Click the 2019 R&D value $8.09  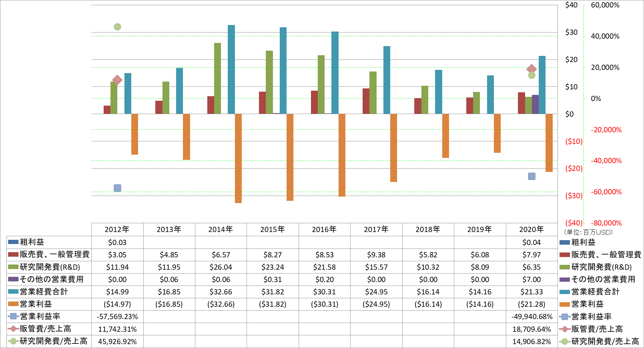[x=480, y=267]
